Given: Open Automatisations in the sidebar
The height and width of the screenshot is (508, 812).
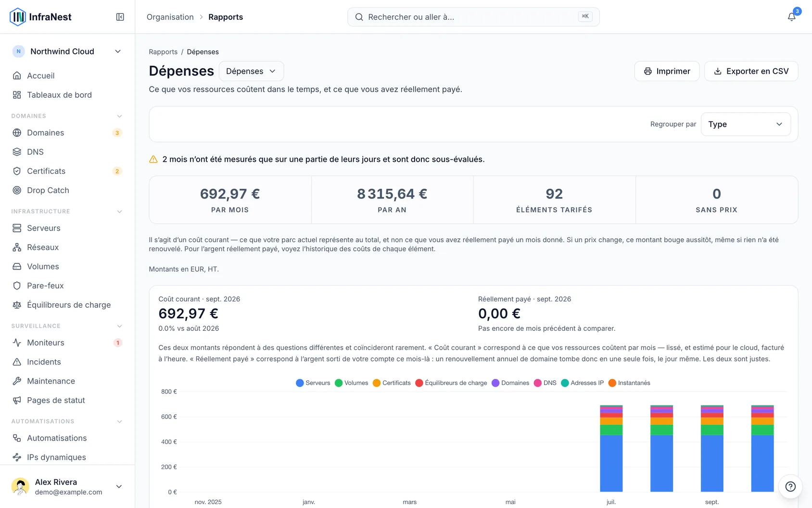Looking at the screenshot, I should click(x=67, y=438).
